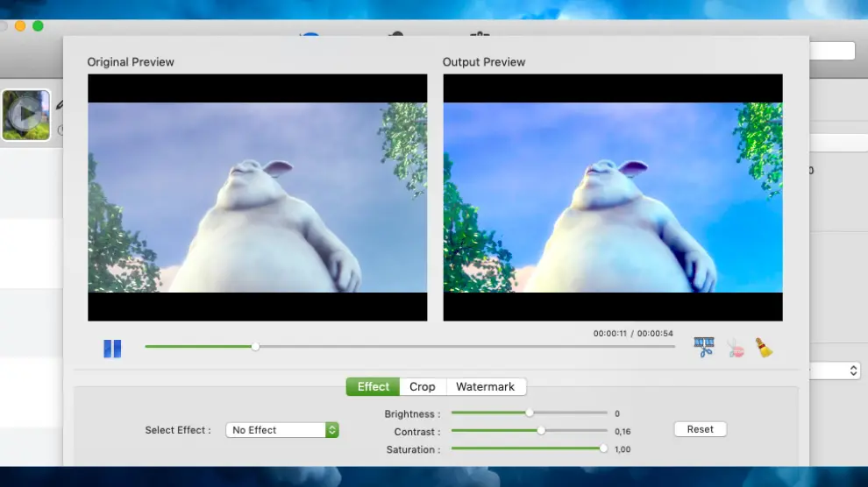Click the video thumbnail play icon
The width and height of the screenshot is (868, 487).
[x=26, y=115]
